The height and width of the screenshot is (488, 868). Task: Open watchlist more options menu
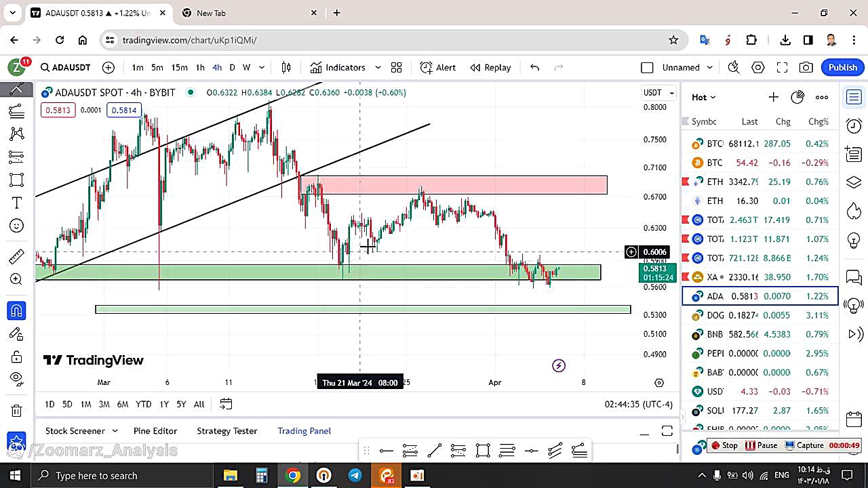822,97
